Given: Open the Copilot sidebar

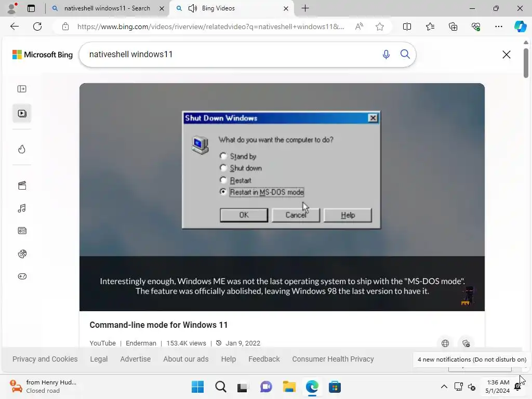Looking at the screenshot, I should tap(520, 26).
